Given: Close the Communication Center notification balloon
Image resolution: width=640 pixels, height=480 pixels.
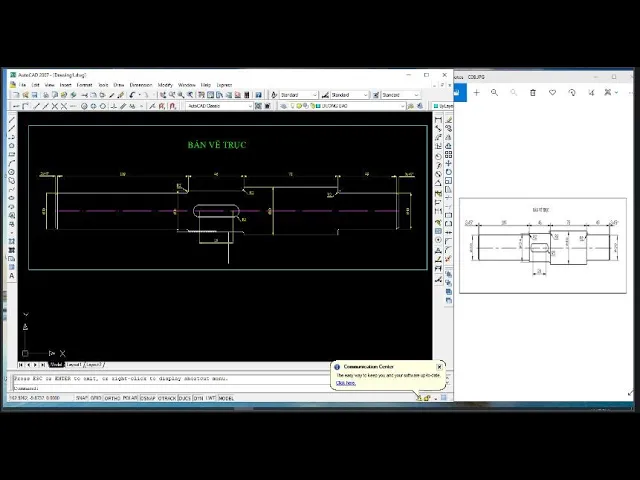Looking at the screenshot, I should pos(439,366).
